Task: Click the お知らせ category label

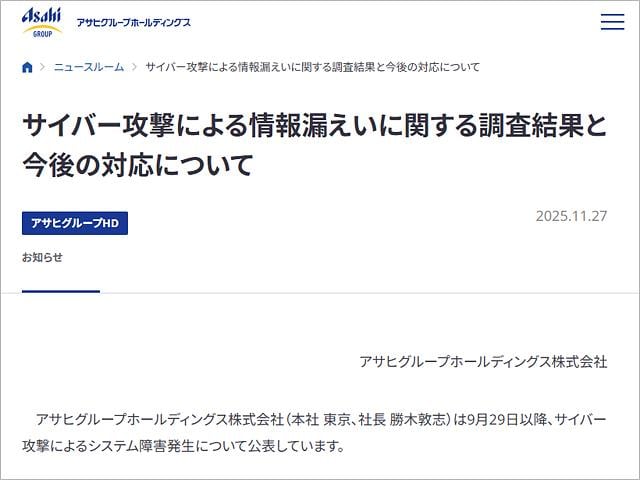Action: point(42,257)
